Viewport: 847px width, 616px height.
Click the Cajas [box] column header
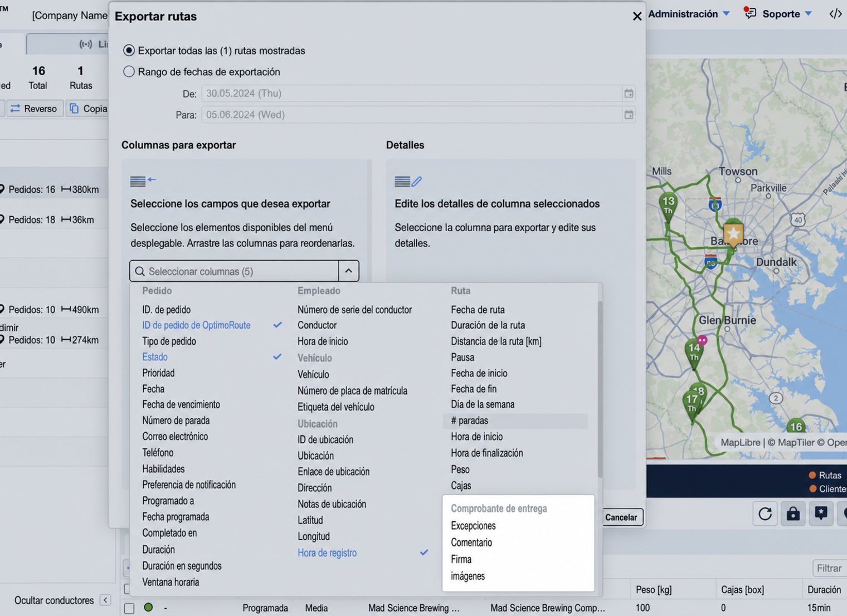click(742, 590)
